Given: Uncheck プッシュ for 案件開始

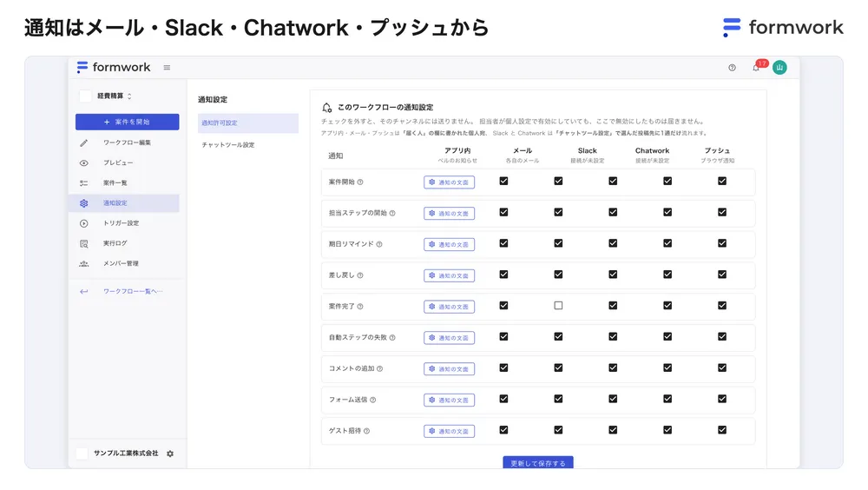Looking at the screenshot, I should point(722,181).
